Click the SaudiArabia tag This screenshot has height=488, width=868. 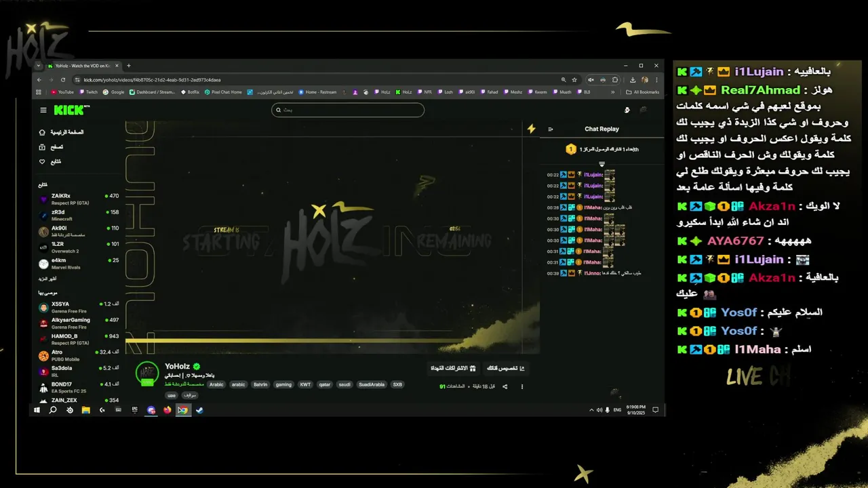point(372,384)
